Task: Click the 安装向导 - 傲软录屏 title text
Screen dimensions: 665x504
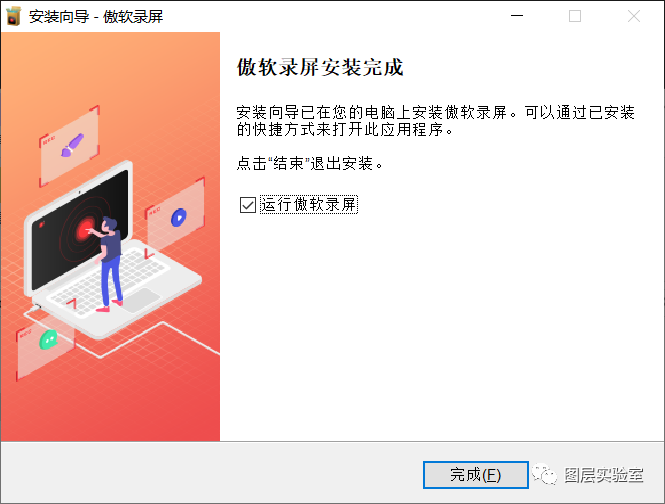Action: (x=96, y=17)
